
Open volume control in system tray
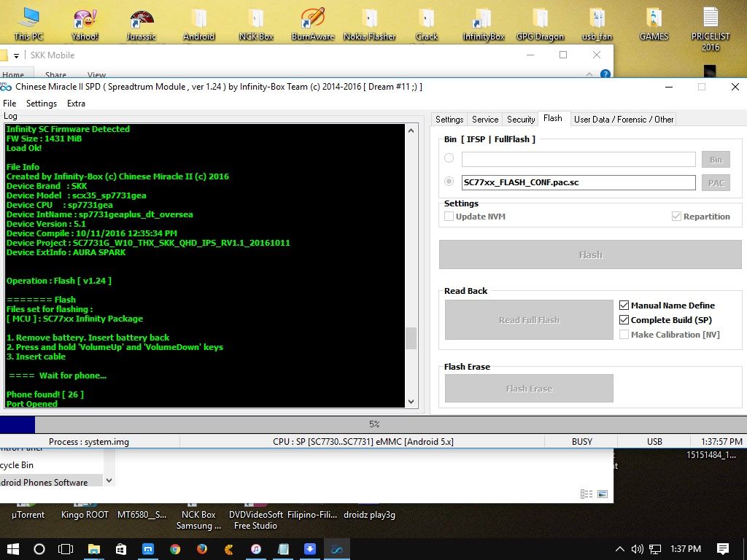(637, 549)
